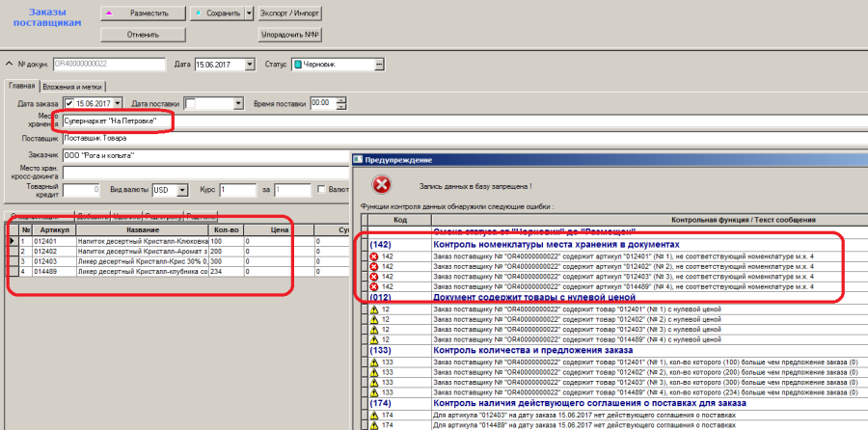Open the Дата document date dropdown
The width and height of the screenshot is (868, 430).
250,65
